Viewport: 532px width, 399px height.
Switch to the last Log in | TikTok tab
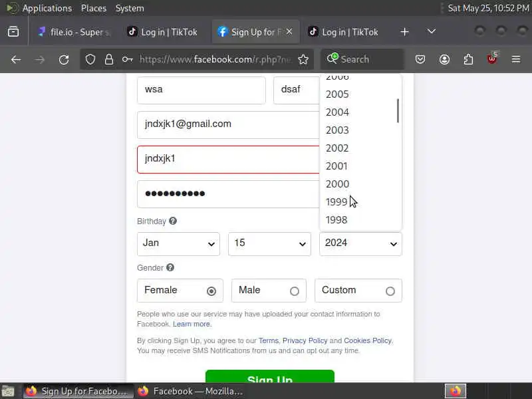(343, 32)
